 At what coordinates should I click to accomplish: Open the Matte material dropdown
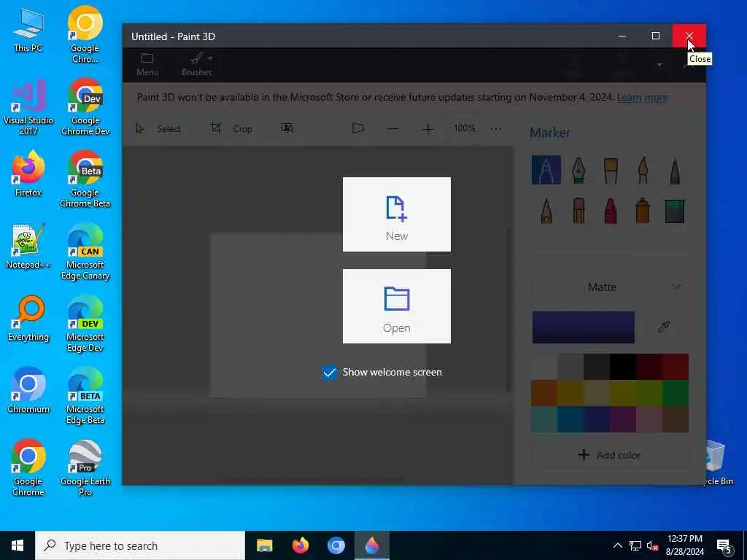(x=611, y=287)
